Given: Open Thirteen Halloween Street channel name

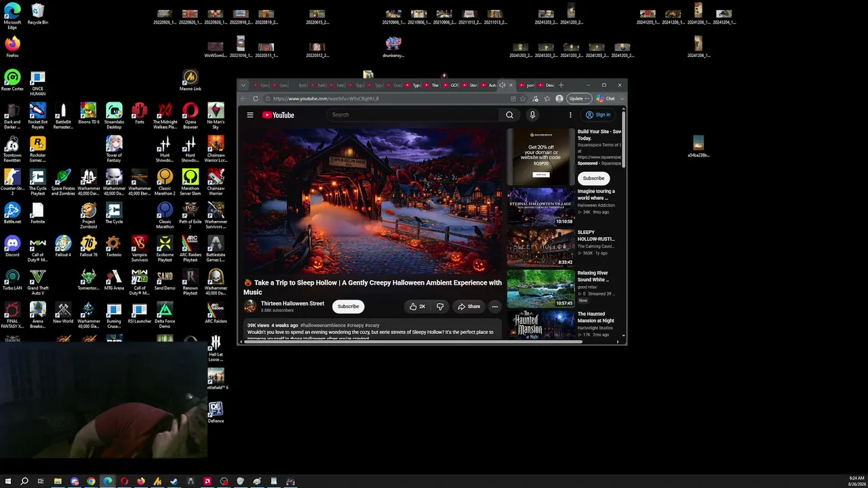Looking at the screenshot, I should coord(292,304).
